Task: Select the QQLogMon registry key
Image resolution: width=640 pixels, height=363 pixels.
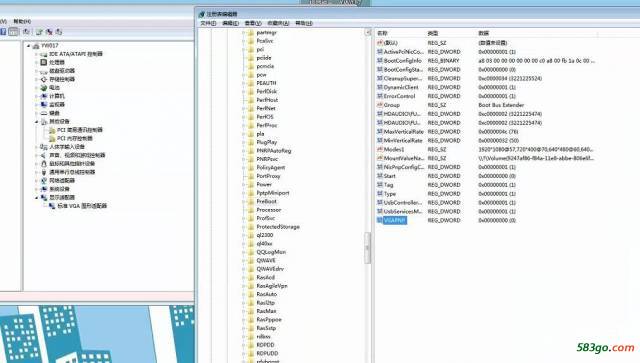Action: [271, 252]
